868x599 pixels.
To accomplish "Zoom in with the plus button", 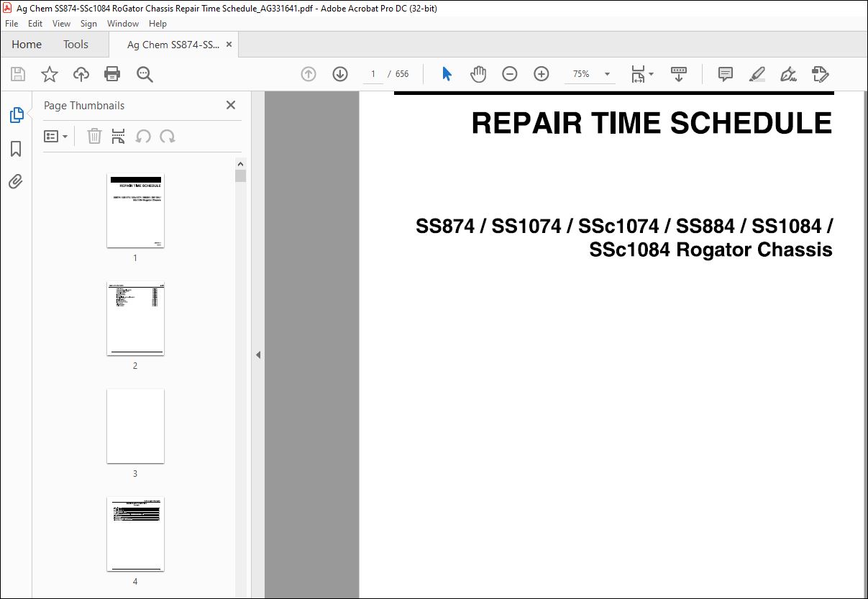I will tap(542, 74).
